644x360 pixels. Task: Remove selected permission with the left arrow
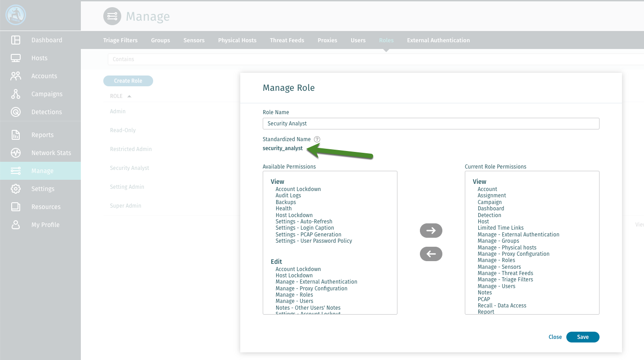[x=431, y=254]
